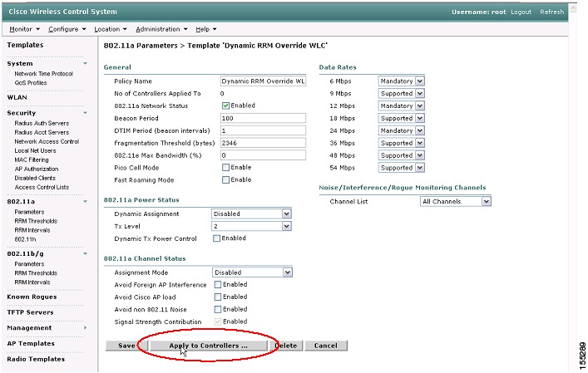Image resolution: width=588 pixels, height=373 pixels.
Task: Open Disabled Clients templates
Action: click(35, 178)
